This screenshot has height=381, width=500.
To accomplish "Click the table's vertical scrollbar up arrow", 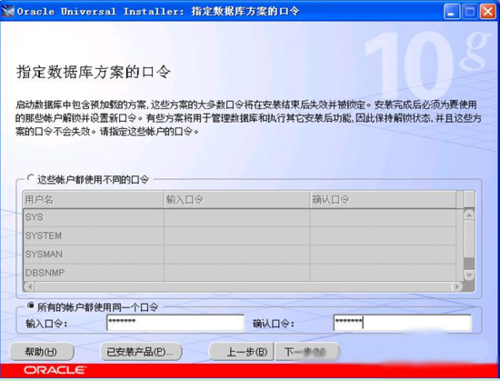I will (x=469, y=215).
